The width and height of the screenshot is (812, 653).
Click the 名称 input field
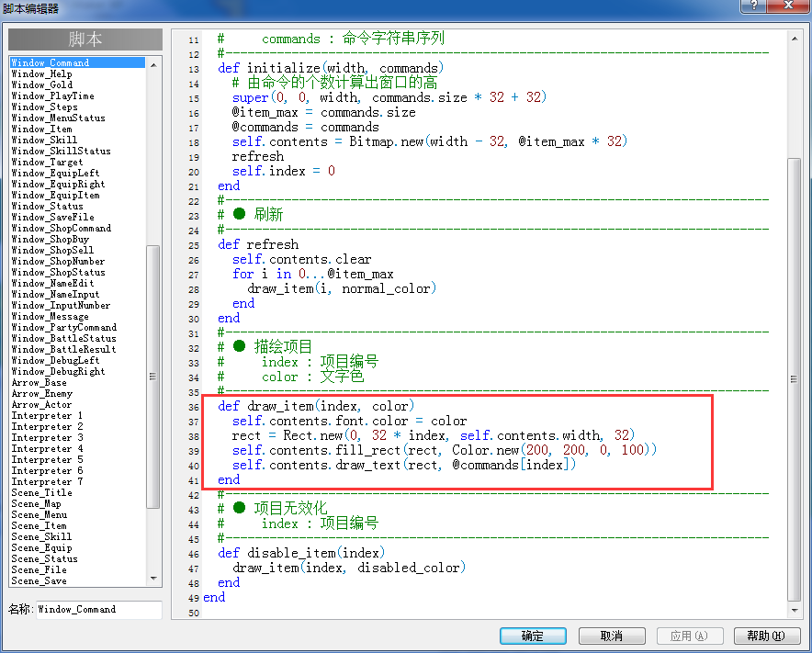[99, 610]
